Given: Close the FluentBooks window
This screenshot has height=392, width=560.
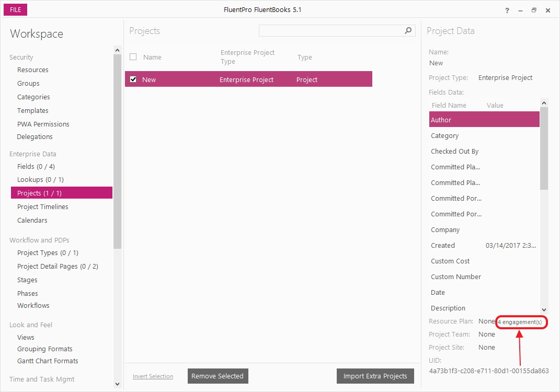Looking at the screenshot, I should [548, 10].
